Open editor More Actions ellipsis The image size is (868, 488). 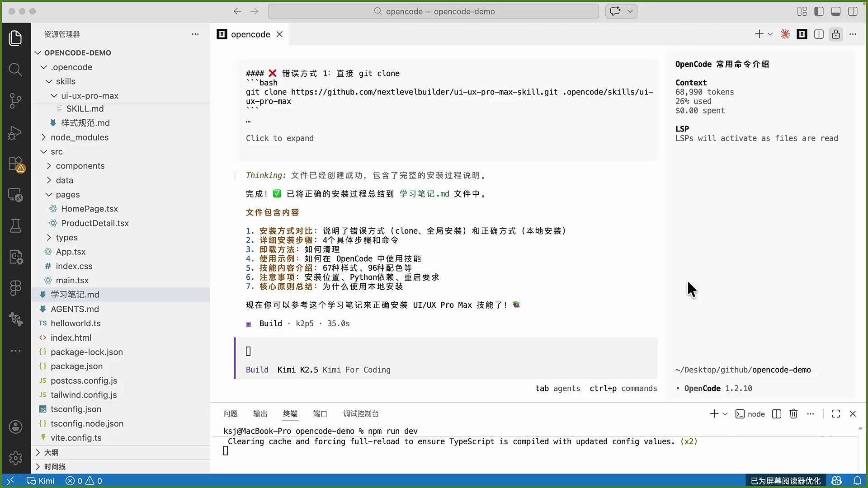(x=853, y=34)
